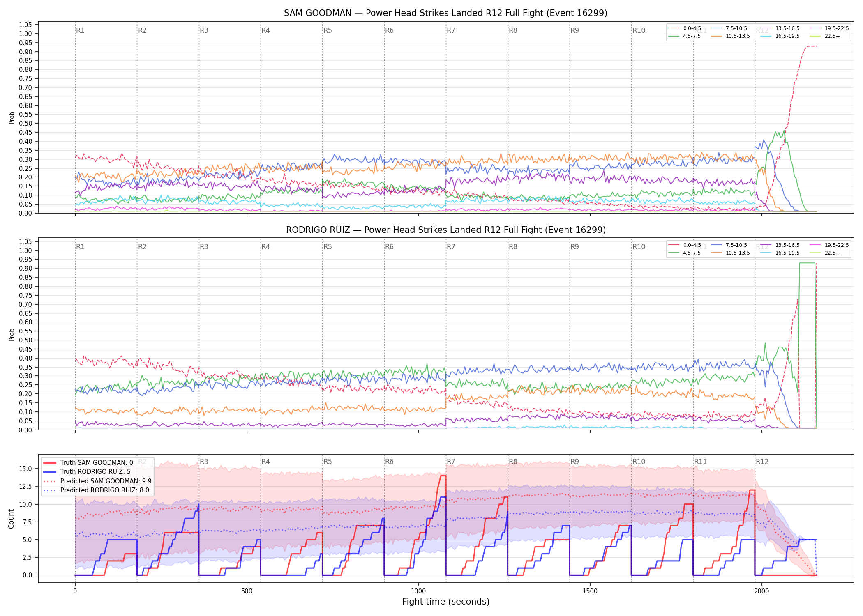Click the Predicted RODRIGO RUIZ legend entry

[96, 490]
